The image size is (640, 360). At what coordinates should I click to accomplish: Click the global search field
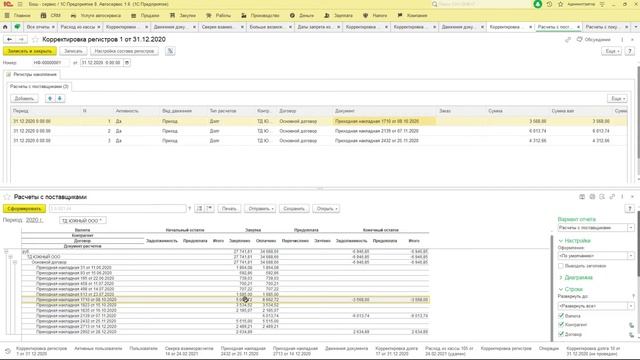click(x=481, y=4)
